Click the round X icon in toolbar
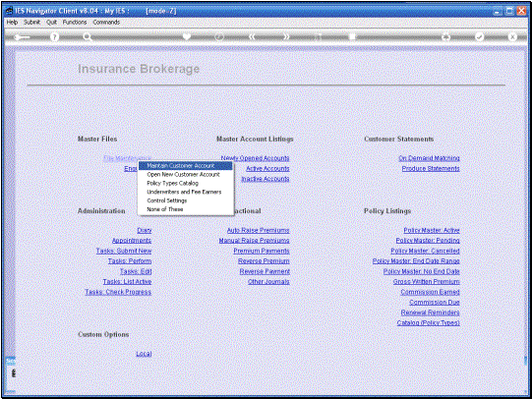 click(x=512, y=36)
